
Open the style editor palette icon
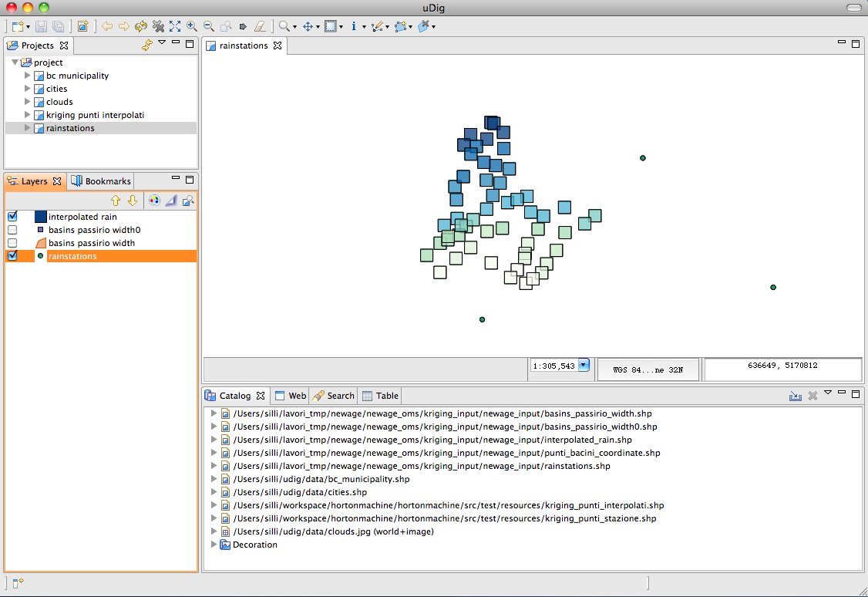coord(154,201)
